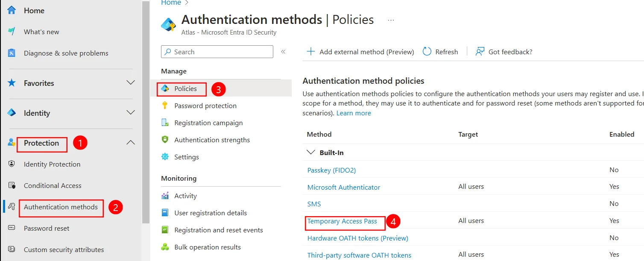Viewport: 644px width, 261px height.
Task: Click the Authentication methods key icon
Action: tap(12, 207)
